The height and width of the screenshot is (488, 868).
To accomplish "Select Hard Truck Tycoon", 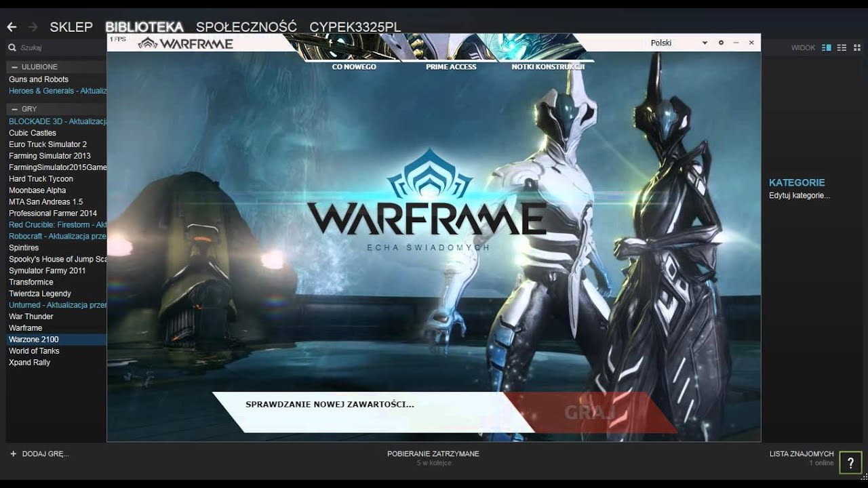I will pyautogui.click(x=41, y=179).
